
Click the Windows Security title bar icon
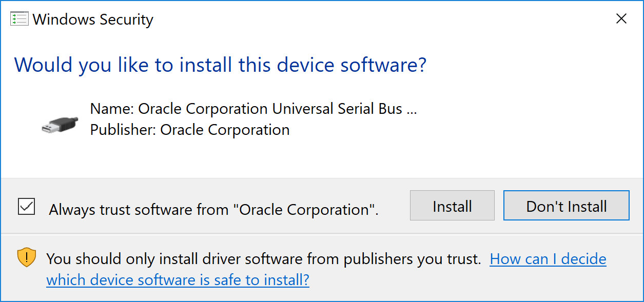point(19,19)
